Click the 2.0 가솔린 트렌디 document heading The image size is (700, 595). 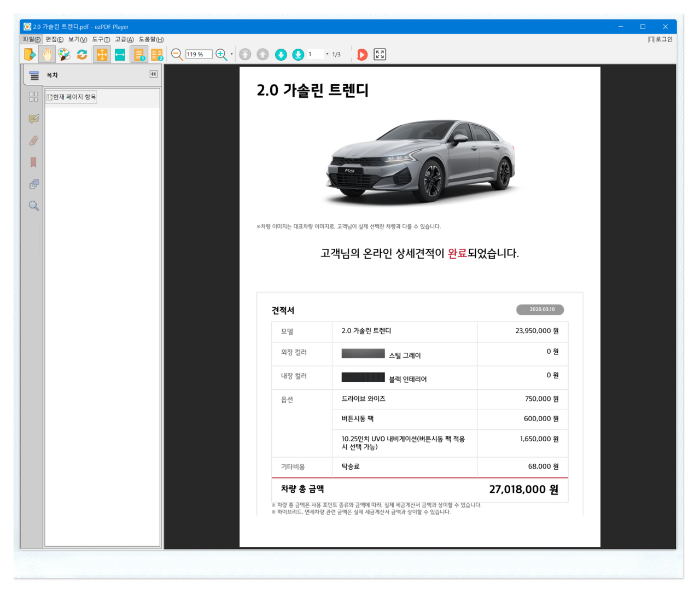313,90
